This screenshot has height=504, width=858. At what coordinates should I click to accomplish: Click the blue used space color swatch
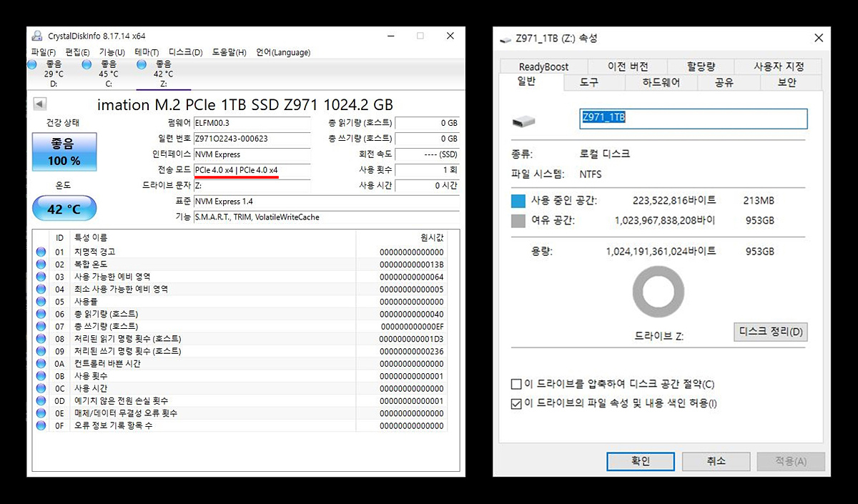click(x=518, y=201)
